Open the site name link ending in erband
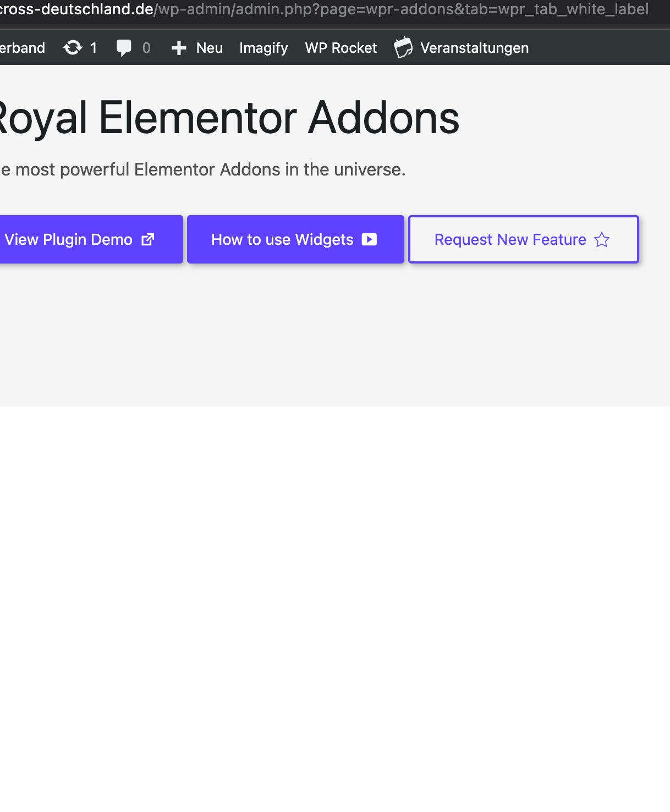 (x=23, y=48)
